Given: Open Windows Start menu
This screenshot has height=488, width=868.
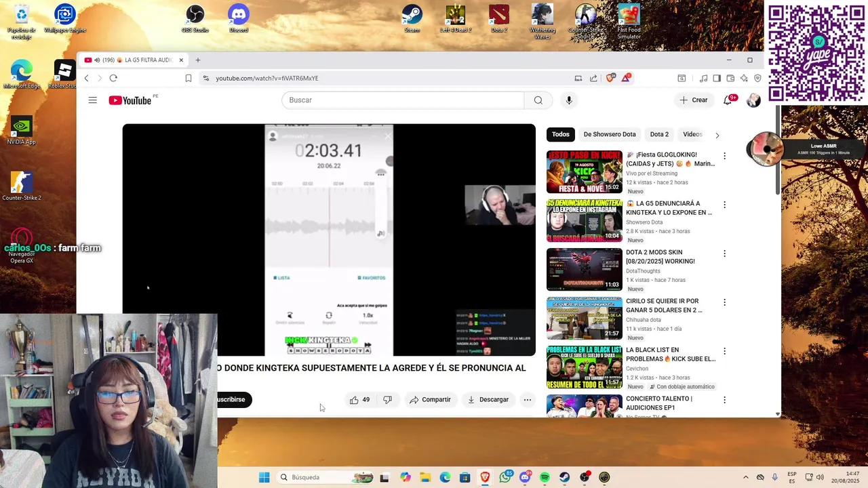Looking at the screenshot, I should coord(264,477).
